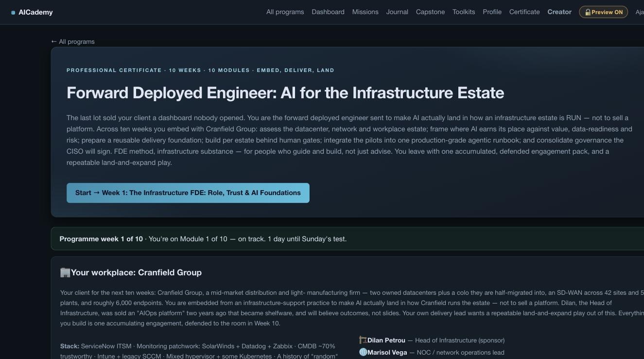Open the Journal nav item
This screenshot has width=644, height=359.
[x=397, y=12]
